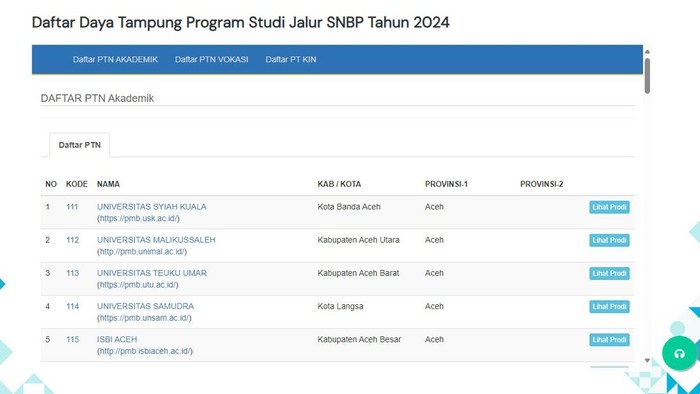The height and width of the screenshot is (394, 700).
Task: Click Lihat Prodi for Universitas Samudra
Action: [609, 307]
